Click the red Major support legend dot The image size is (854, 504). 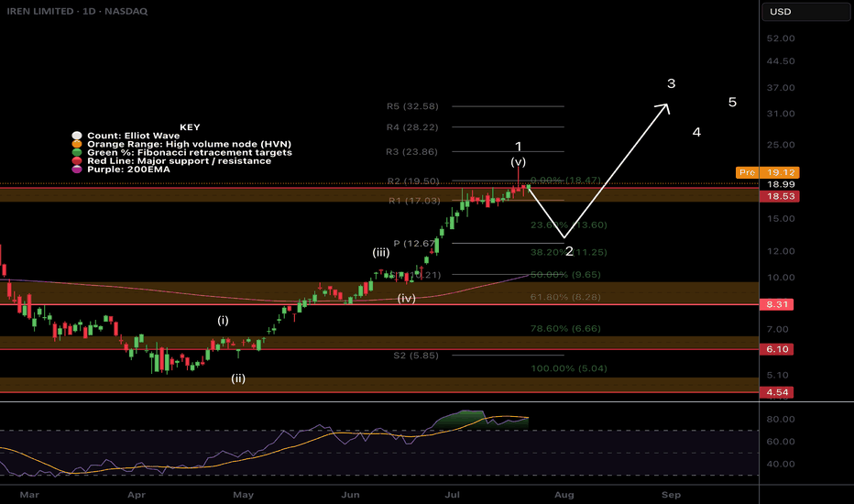click(77, 160)
